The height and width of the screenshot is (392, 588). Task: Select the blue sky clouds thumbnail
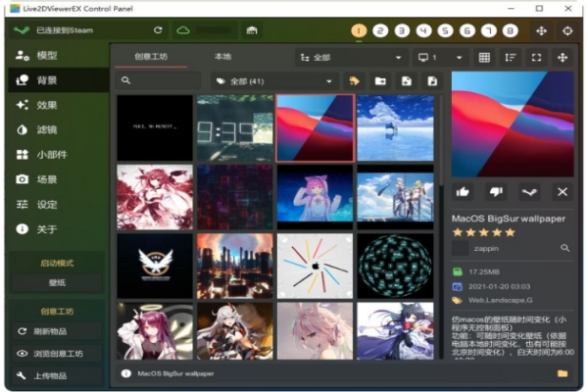(395, 128)
